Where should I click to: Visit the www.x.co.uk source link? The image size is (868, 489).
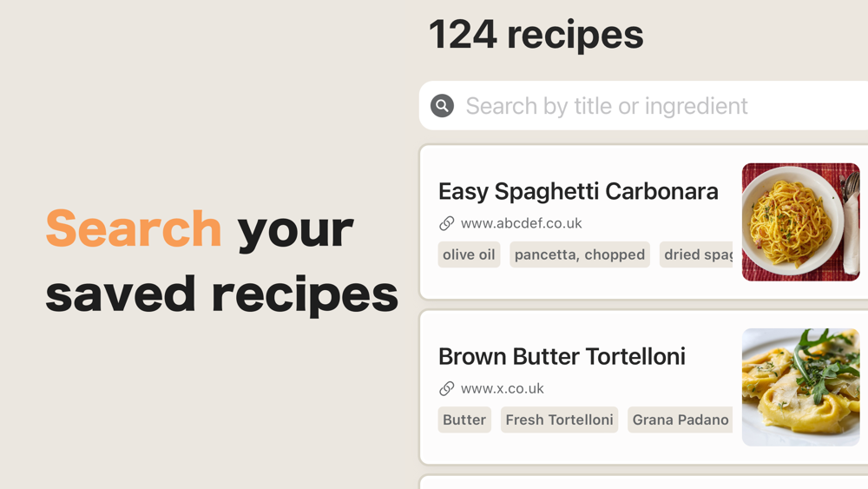click(x=502, y=388)
